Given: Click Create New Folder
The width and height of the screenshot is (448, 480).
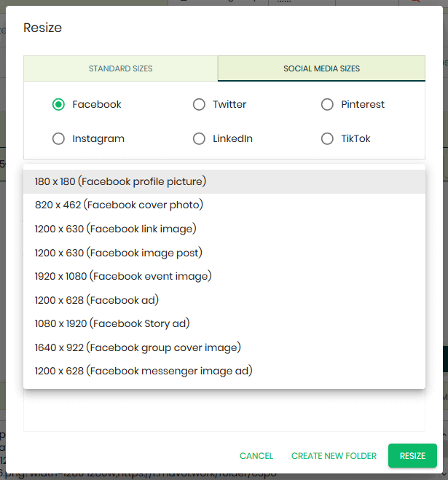Looking at the screenshot, I should [334, 456].
